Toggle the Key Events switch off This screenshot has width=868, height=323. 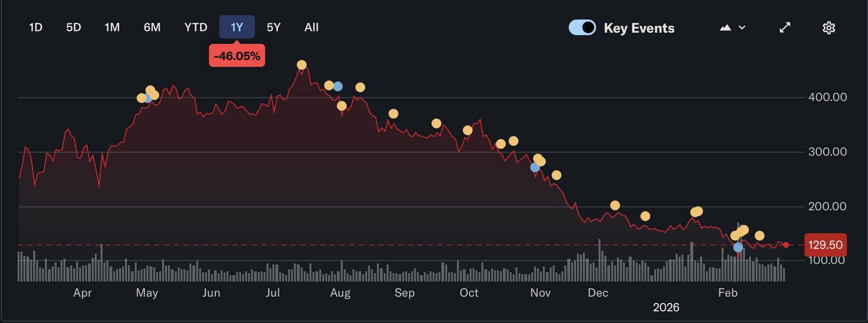(x=582, y=27)
